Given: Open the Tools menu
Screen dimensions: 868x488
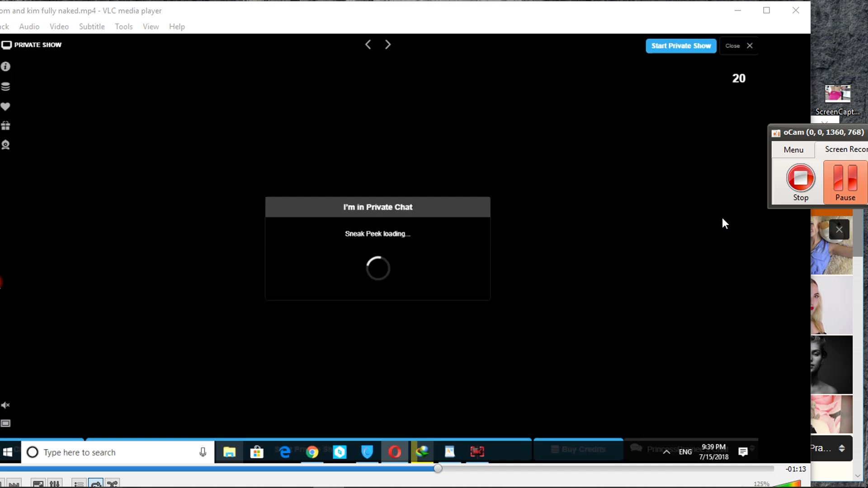Looking at the screenshot, I should 123,27.
